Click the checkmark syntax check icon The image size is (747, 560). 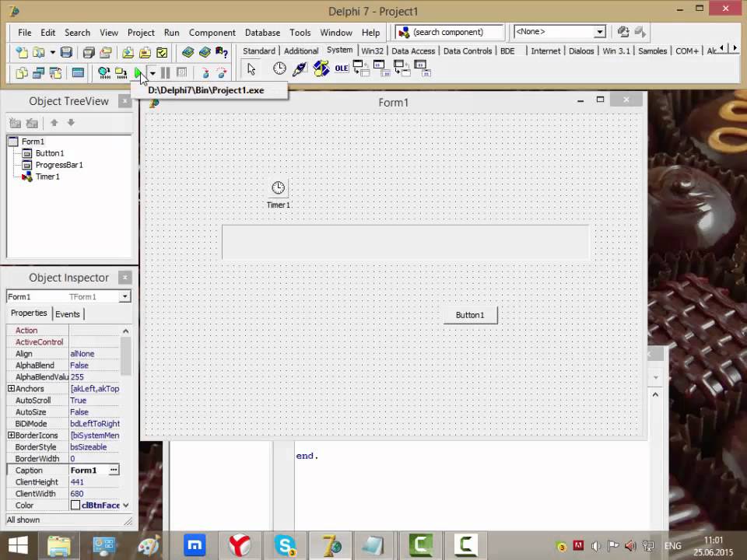pyautogui.click(x=162, y=52)
